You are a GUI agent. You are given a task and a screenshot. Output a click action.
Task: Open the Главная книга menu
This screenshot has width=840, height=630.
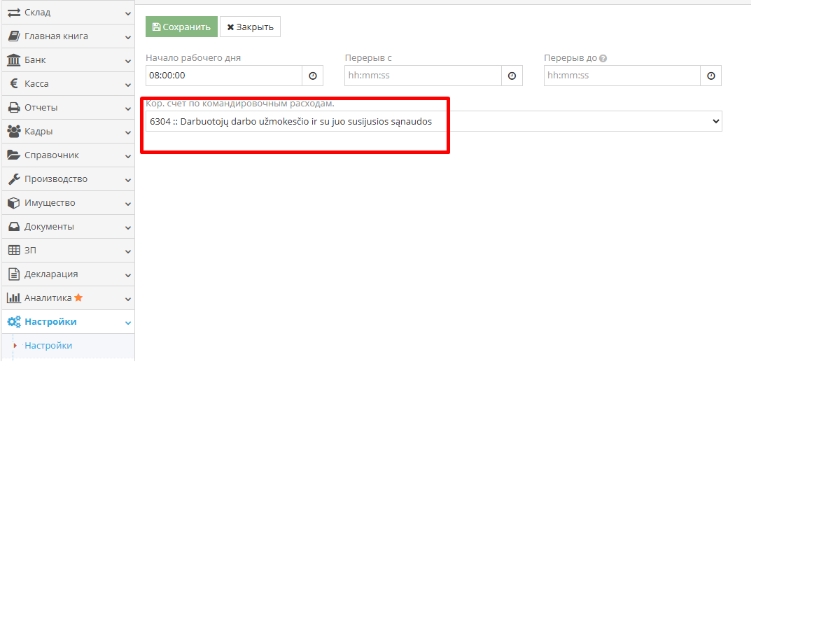[56, 36]
